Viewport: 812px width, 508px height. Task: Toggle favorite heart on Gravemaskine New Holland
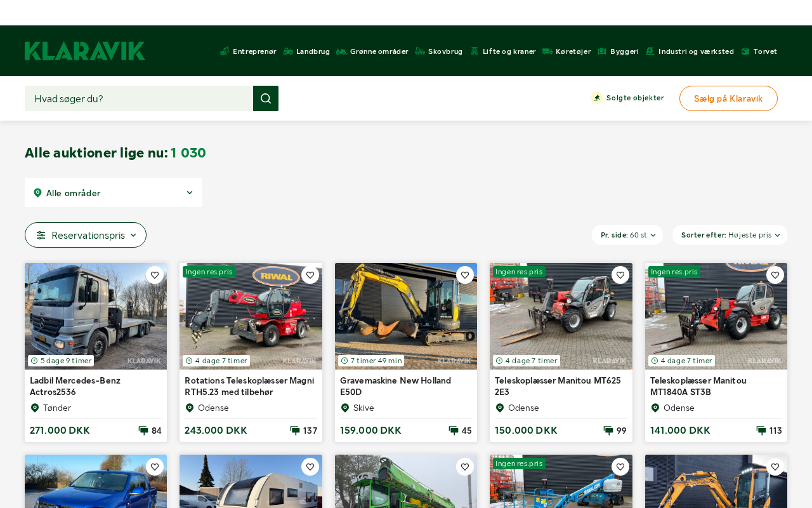[465, 275]
